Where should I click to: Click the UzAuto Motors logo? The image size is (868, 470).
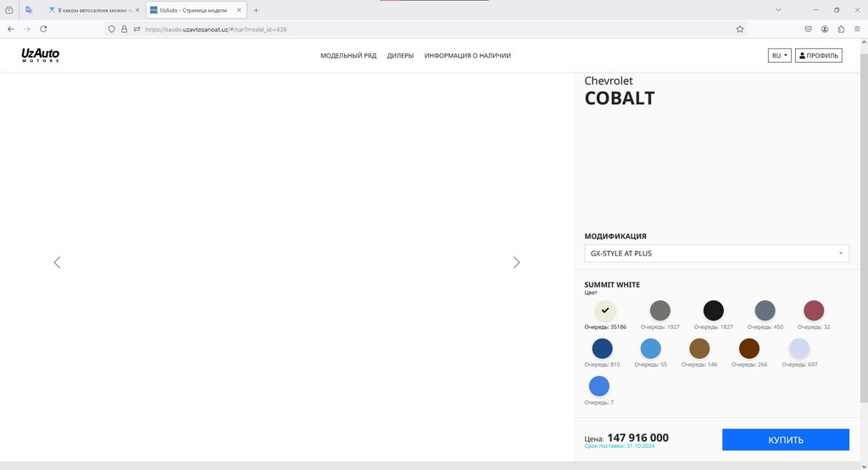(41, 55)
